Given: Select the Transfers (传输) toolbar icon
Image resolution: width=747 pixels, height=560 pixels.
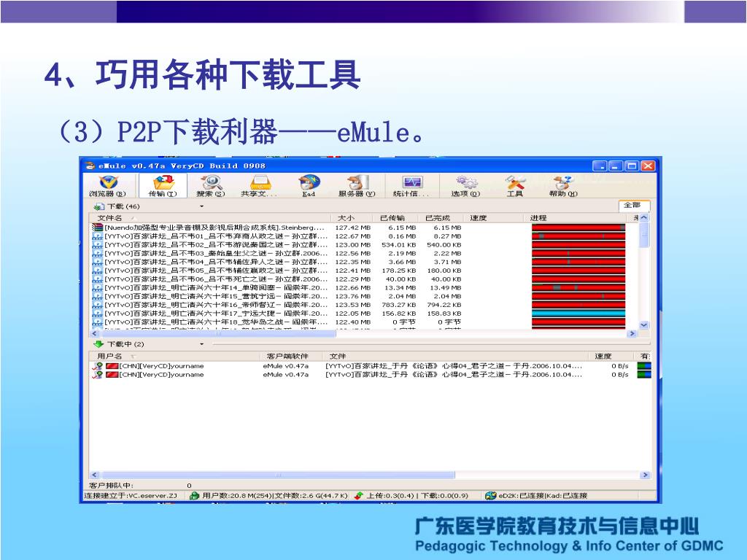Looking at the screenshot, I should (163, 186).
